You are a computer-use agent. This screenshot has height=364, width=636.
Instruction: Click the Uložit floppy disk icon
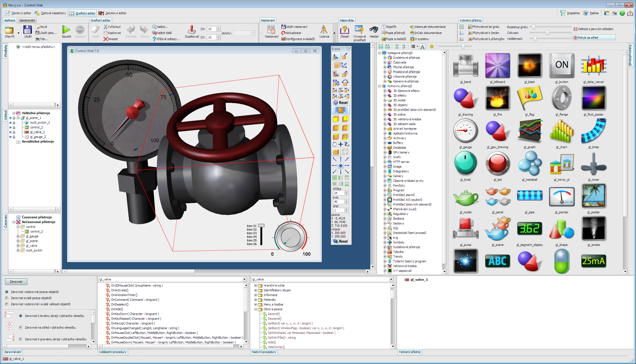tap(28, 30)
